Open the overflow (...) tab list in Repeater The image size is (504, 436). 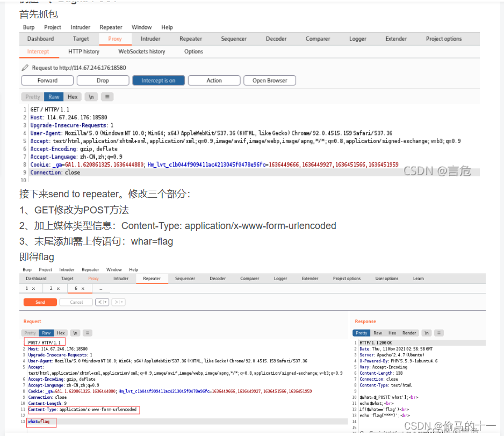coord(100,289)
